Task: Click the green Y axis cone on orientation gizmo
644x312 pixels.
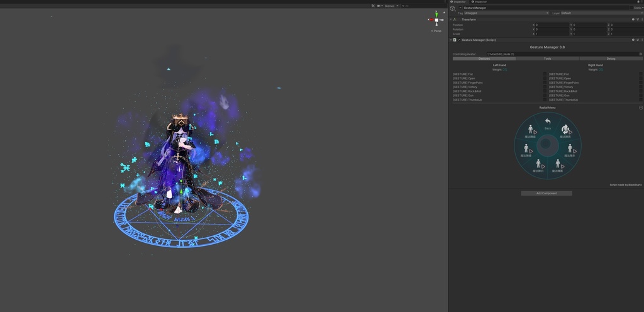Action: [x=436, y=14]
